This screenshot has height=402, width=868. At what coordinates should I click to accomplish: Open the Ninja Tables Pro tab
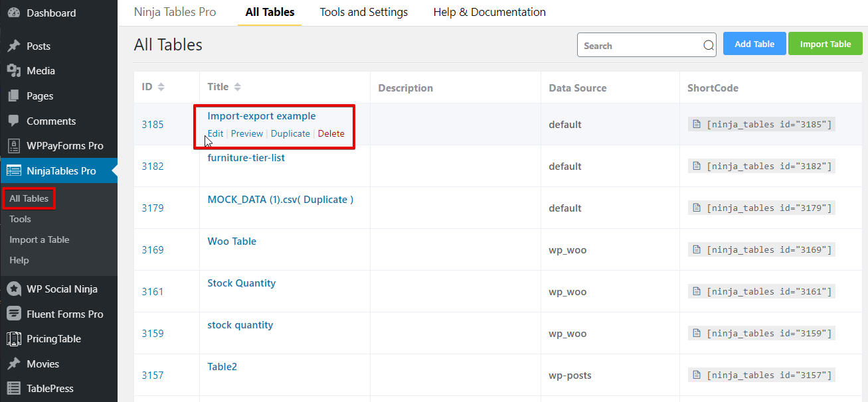pos(175,12)
